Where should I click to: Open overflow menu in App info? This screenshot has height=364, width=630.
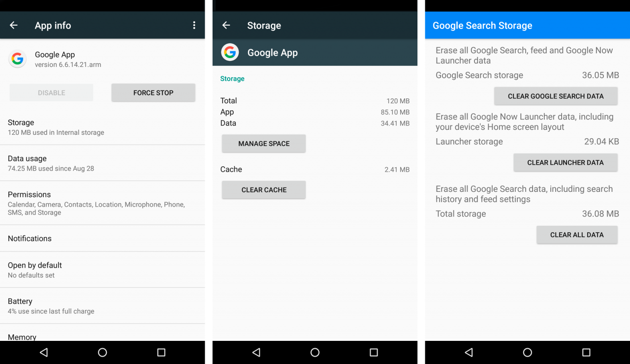click(x=194, y=25)
